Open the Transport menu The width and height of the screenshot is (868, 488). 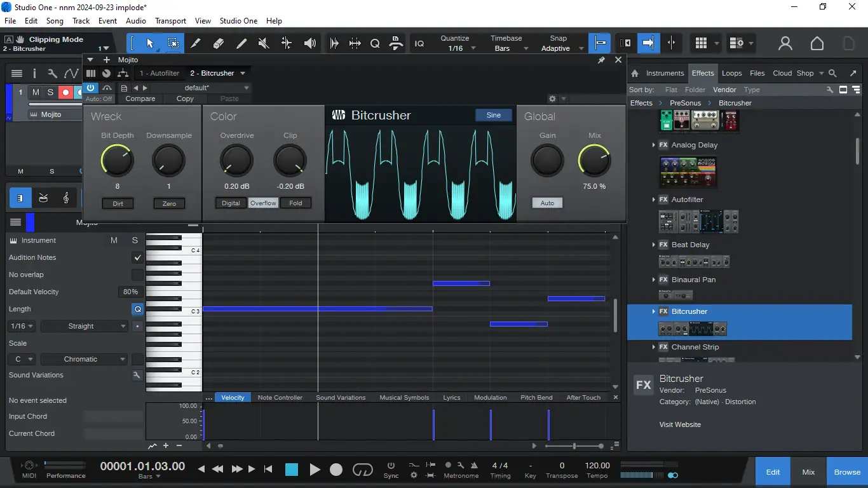pos(171,21)
